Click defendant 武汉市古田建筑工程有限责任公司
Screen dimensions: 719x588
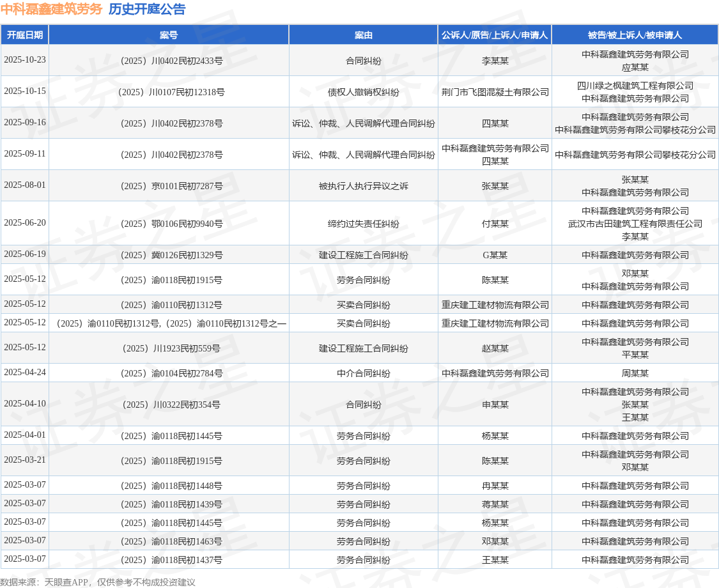tap(635, 223)
